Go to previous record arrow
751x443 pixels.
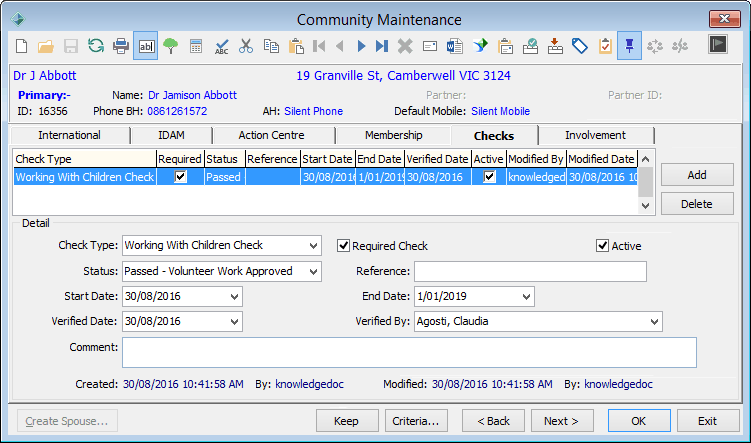point(340,46)
